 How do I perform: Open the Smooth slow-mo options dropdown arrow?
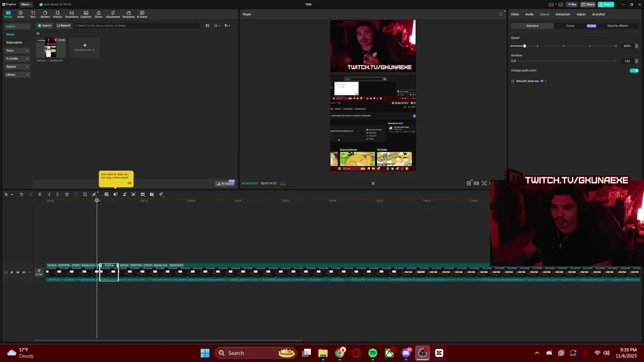point(545,81)
